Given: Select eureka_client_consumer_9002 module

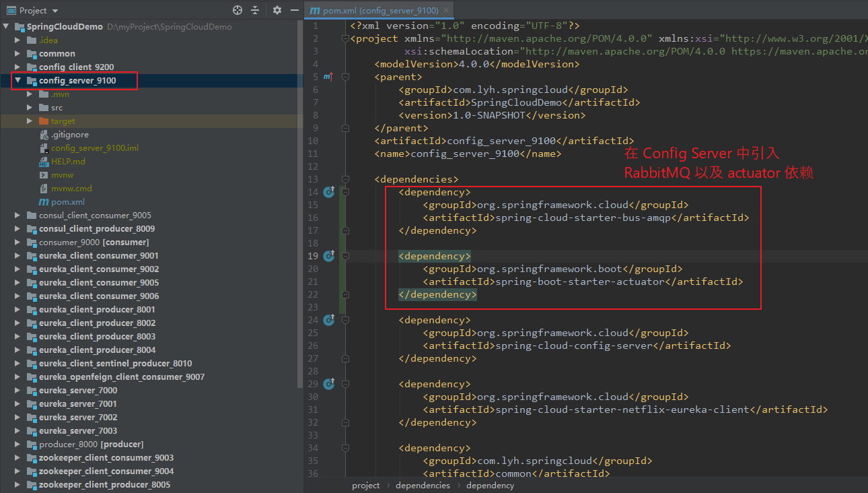Looking at the screenshot, I should (99, 269).
